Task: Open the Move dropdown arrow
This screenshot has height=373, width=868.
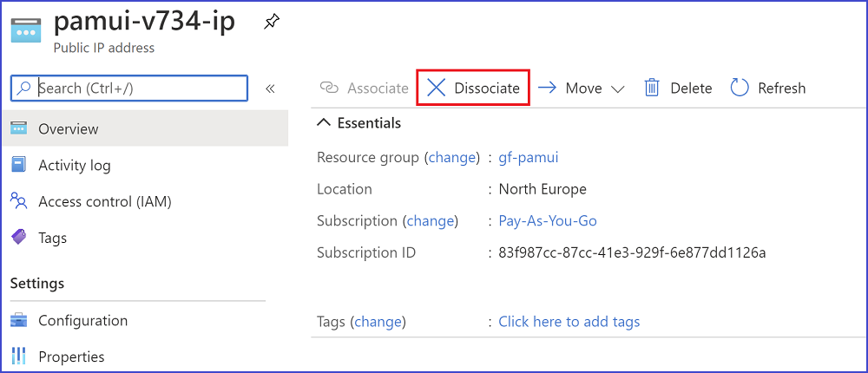Action: [x=617, y=88]
